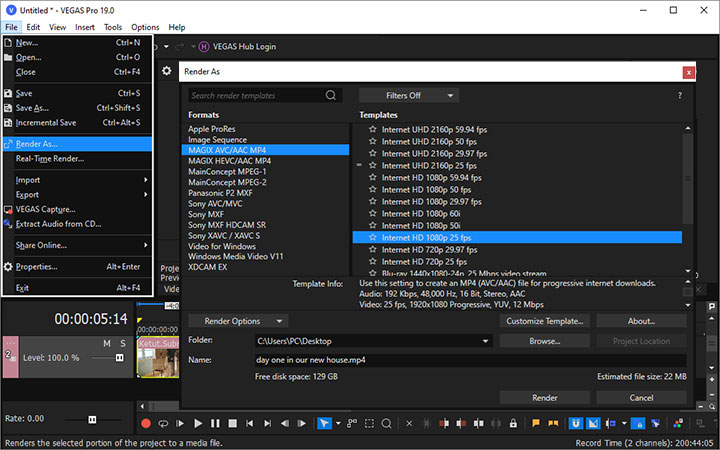Open the Filters Off dropdown
This screenshot has width=720, height=450.
408,96
